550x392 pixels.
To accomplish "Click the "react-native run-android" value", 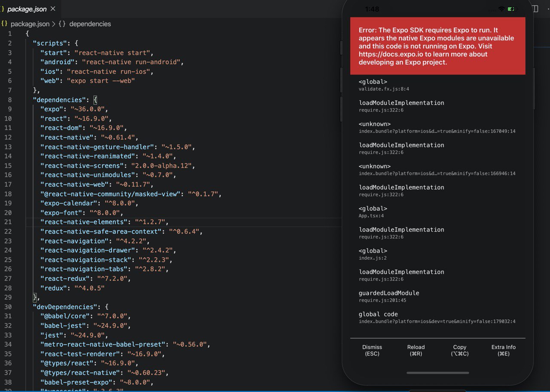I will coord(131,62).
